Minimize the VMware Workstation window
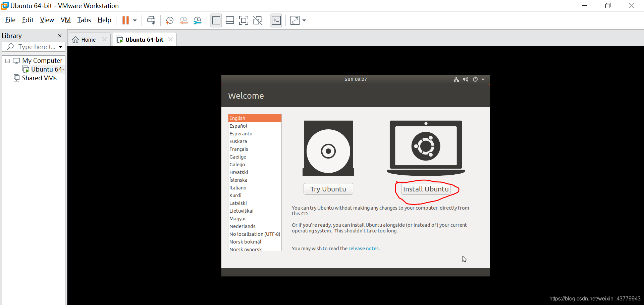644x305 pixels. click(585, 6)
